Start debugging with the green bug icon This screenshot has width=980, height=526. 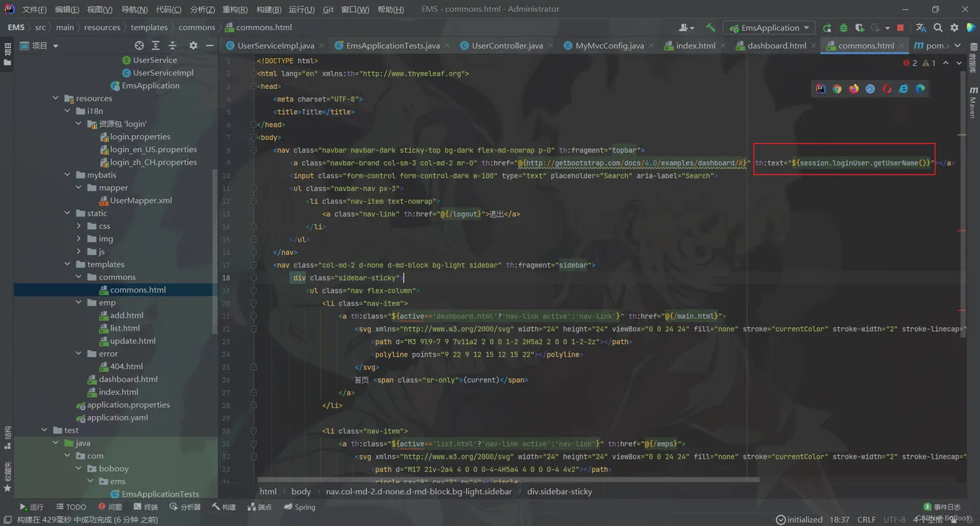pyautogui.click(x=843, y=28)
